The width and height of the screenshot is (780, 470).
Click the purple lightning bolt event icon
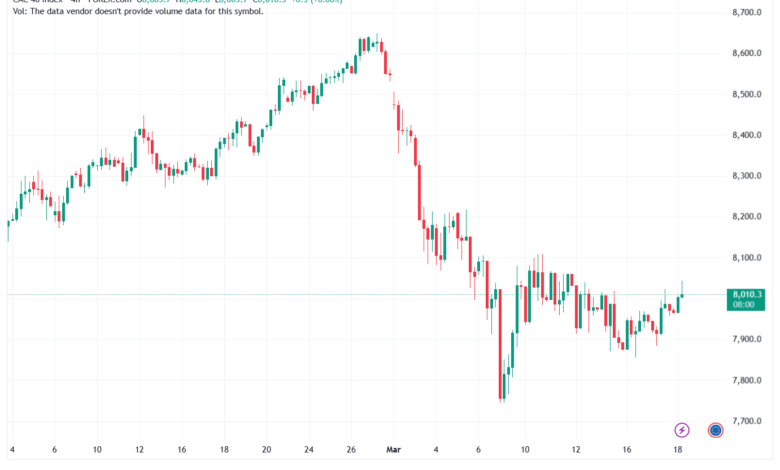[682, 430]
